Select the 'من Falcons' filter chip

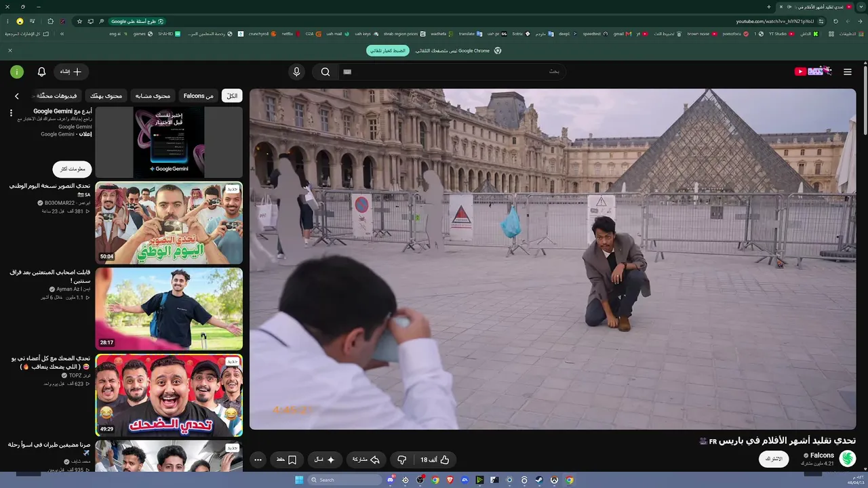198,96
